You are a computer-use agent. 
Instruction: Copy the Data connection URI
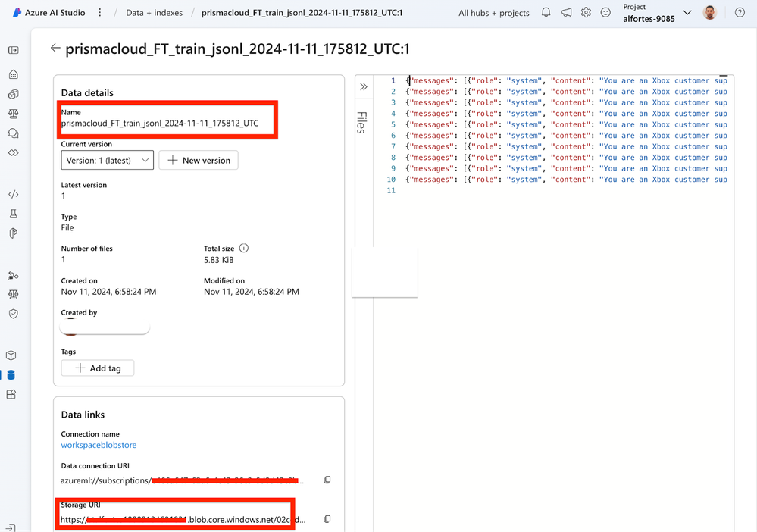[327, 480]
